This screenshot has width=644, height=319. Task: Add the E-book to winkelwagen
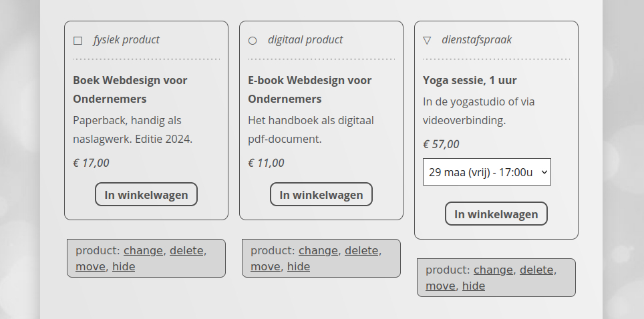point(321,194)
